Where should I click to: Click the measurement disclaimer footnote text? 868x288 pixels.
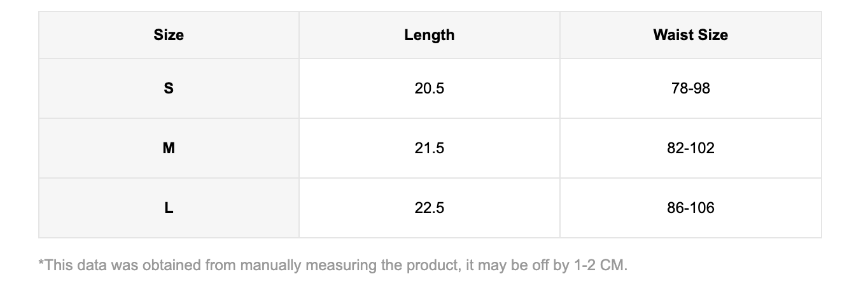pyautogui.click(x=333, y=265)
